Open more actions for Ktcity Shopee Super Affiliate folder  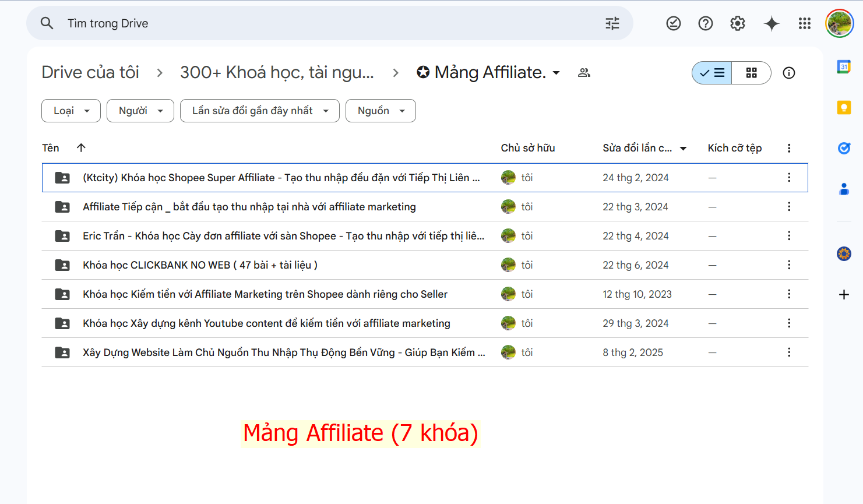[789, 178]
